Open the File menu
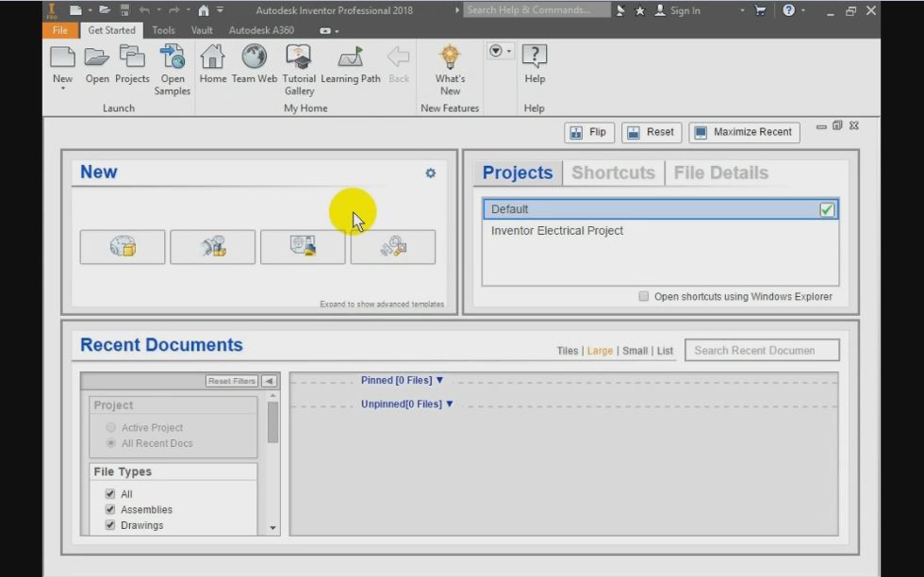Image resolution: width=924 pixels, height=577 pixels. (x=60, y=30)
